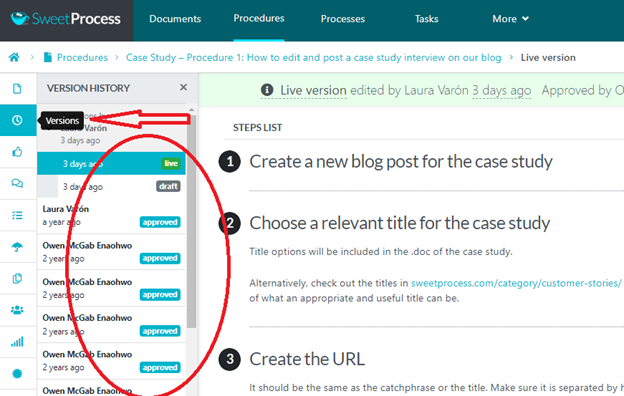Select the 3 days ago draft version

click(111, 187)
